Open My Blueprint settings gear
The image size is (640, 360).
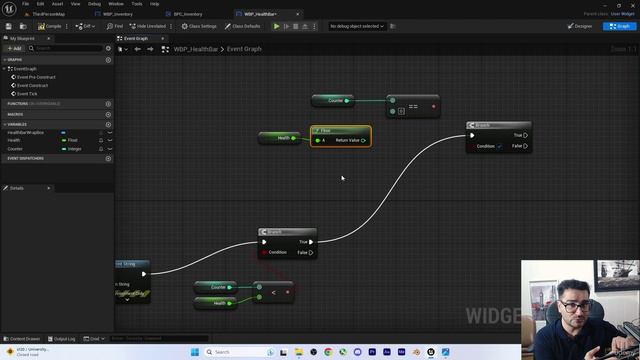[x=108, y=48]
